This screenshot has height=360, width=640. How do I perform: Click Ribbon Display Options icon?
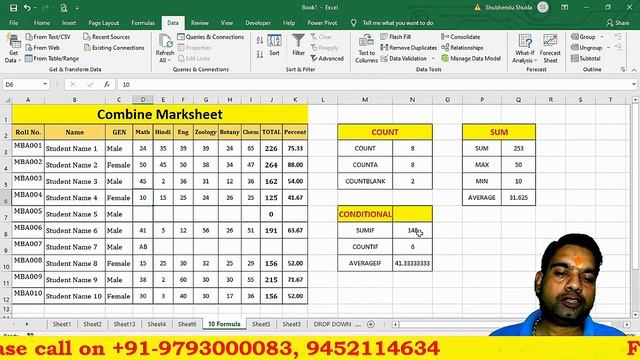point(564,7)
